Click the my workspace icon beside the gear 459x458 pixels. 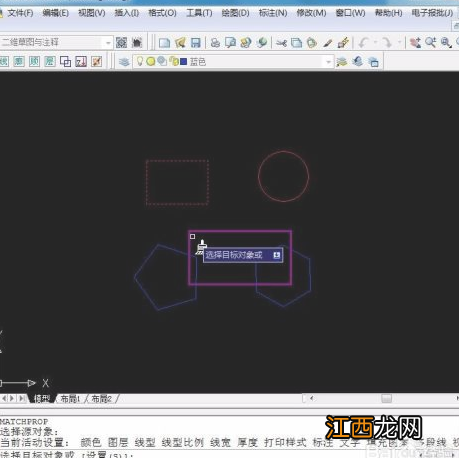(137, 43)
